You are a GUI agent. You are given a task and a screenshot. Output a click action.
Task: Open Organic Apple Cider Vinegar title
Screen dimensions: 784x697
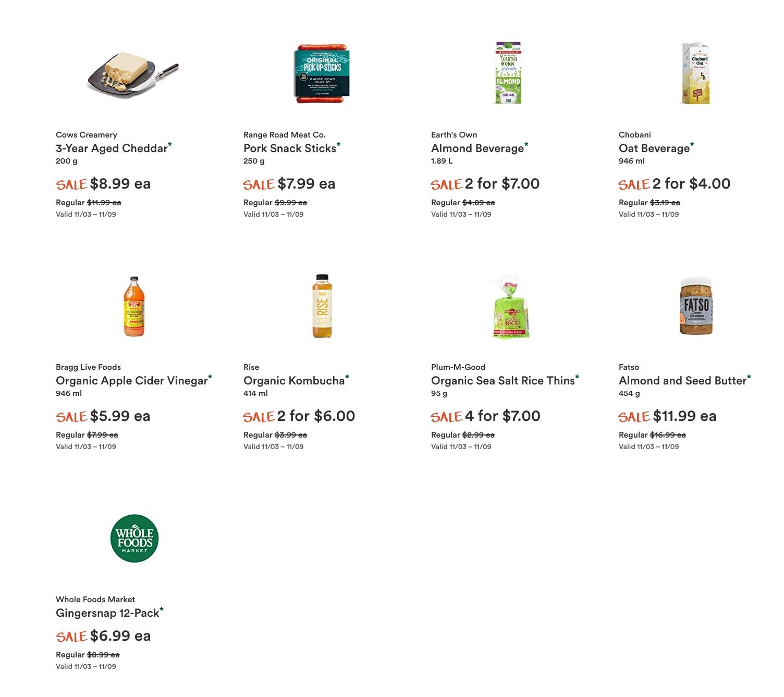coord(132,381)
